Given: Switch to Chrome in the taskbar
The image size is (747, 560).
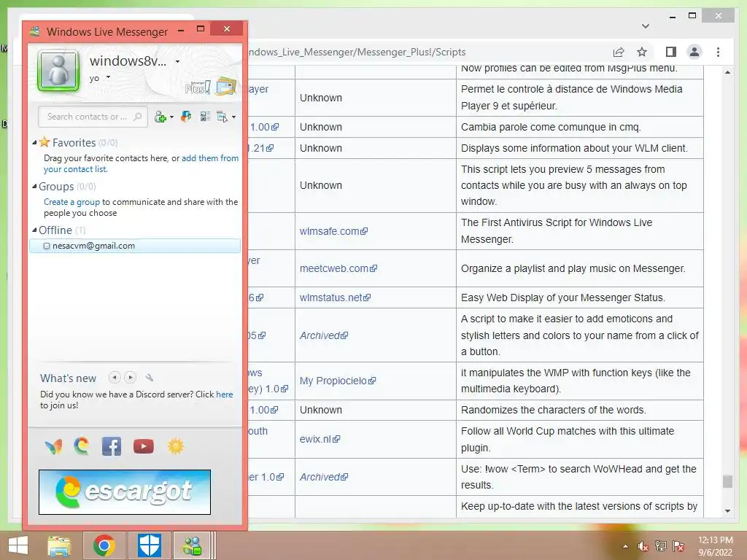Looking at the screenshot, I should [104, 545].
